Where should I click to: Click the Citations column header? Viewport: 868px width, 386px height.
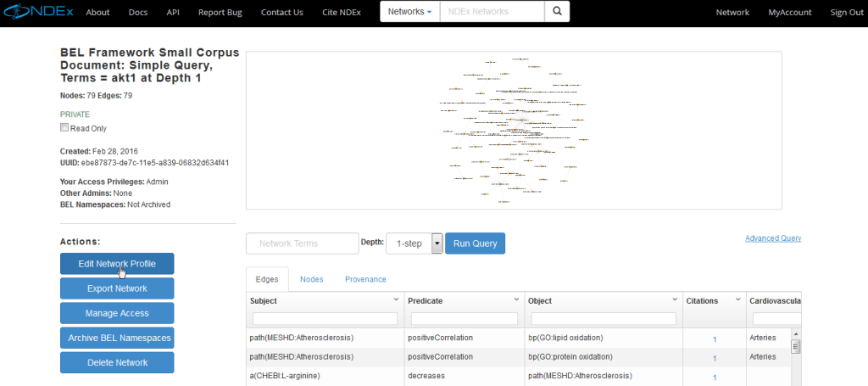pos(702,300)
